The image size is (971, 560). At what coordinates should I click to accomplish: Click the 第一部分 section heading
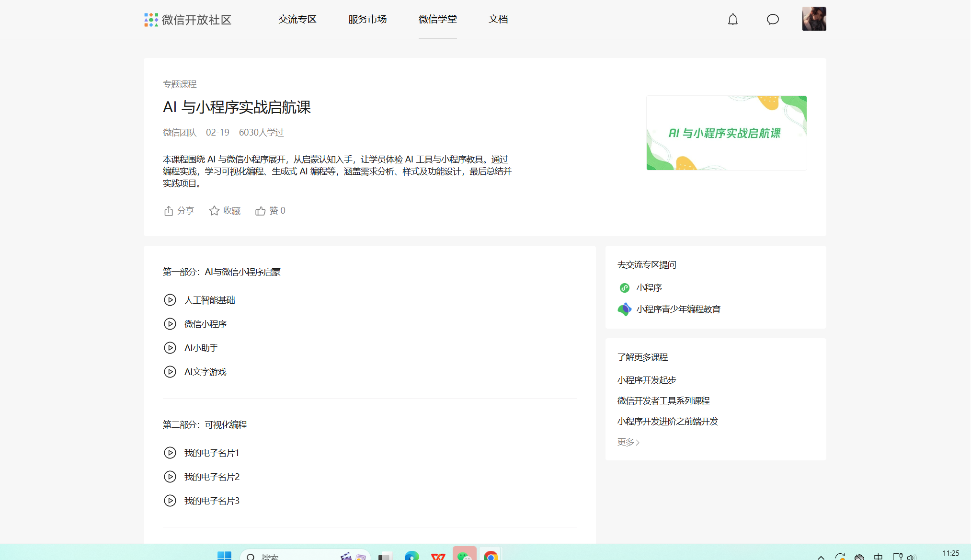click(222, 272)
